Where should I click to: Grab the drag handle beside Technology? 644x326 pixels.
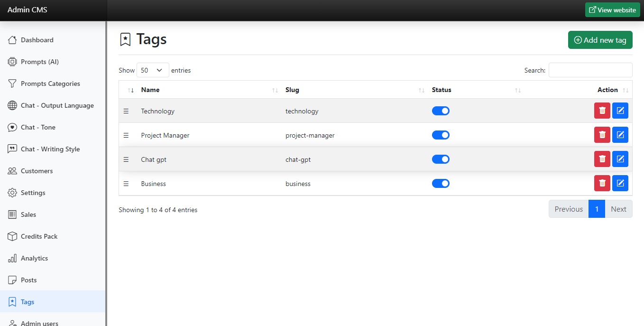pos(126,111)
